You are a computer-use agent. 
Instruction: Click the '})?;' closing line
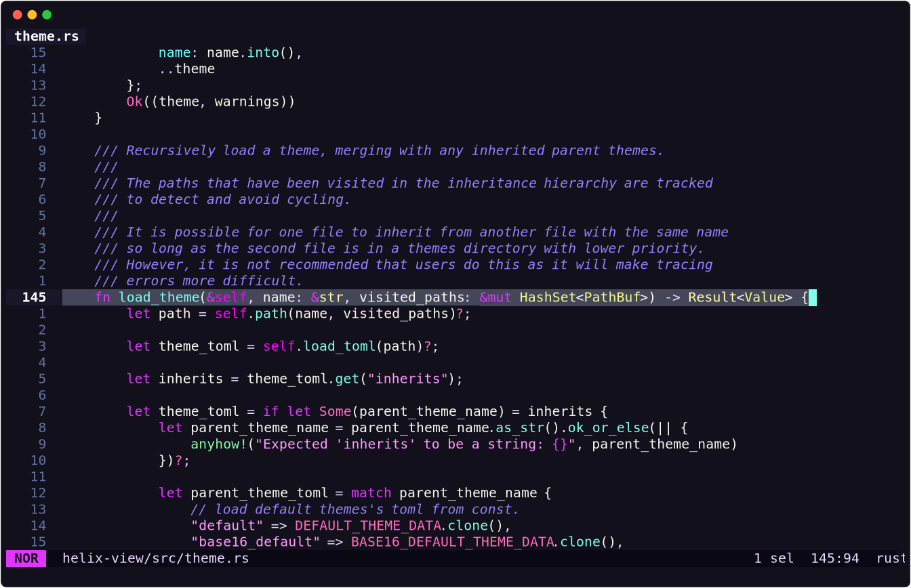(175, 461)
